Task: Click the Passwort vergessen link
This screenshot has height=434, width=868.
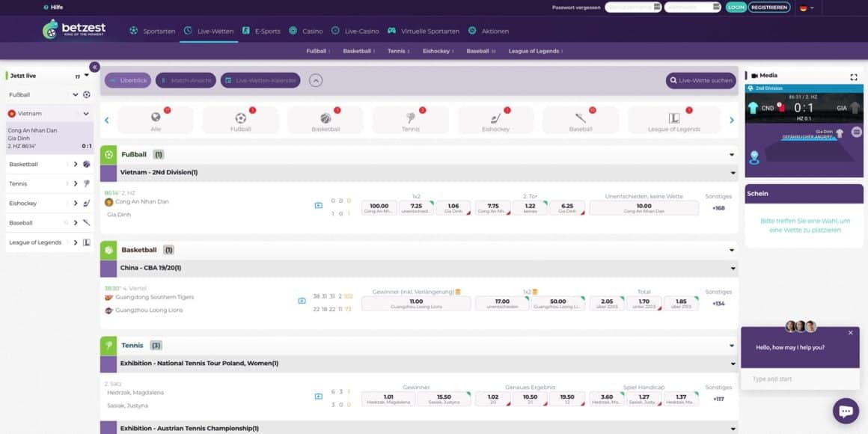Action: pos(575,7)
